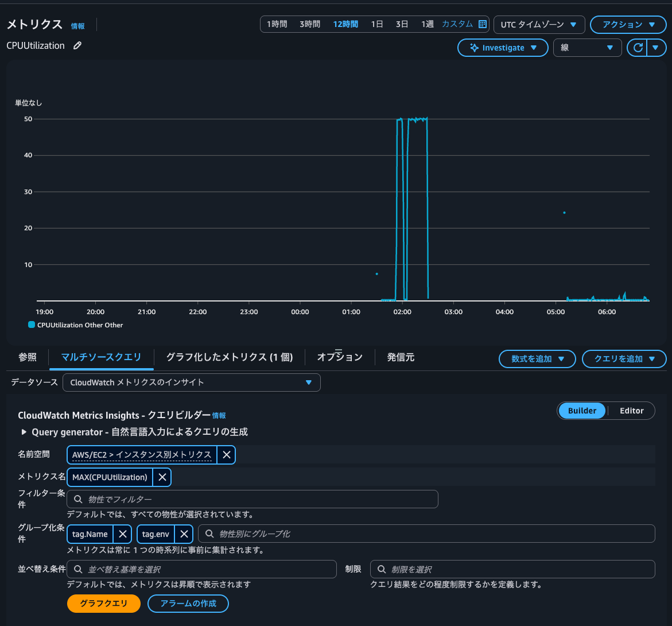
Task: Select the 3時間 time range
Action: pyautogui.click(x=310, y=24)
